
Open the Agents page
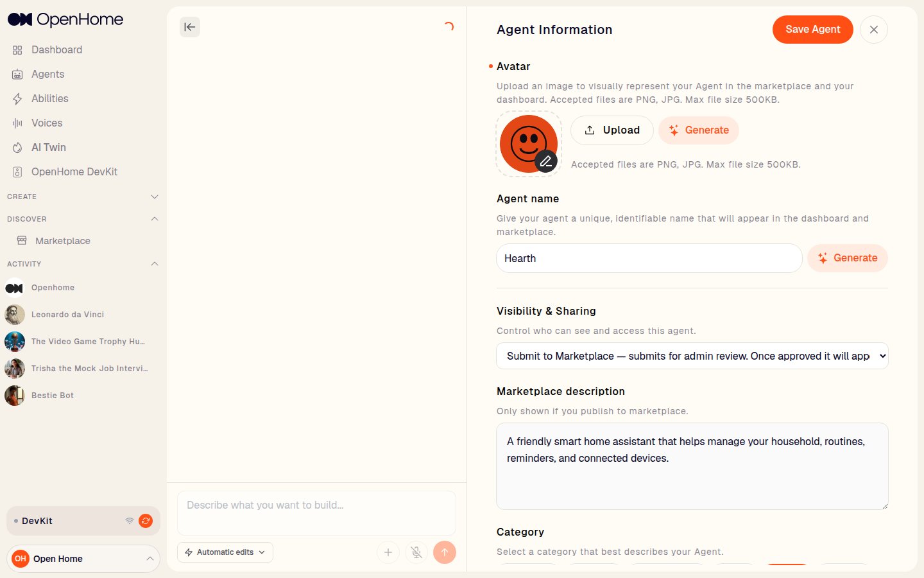[x=47, y=74]
